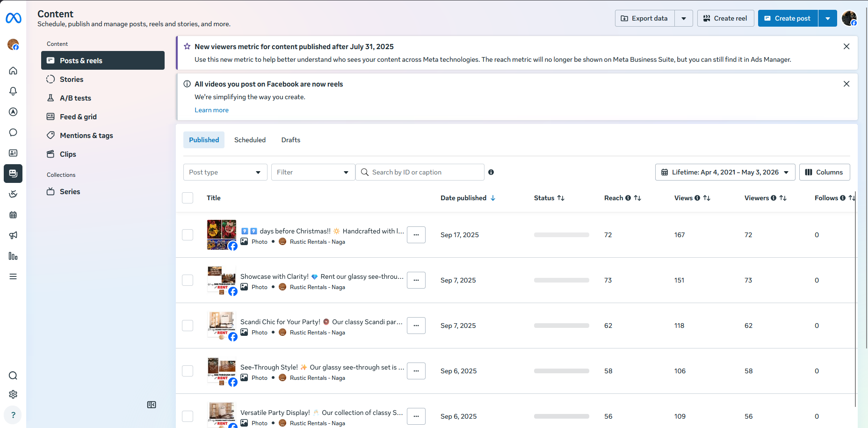Open the Filter dropdown
868x428 pixels.
(x=313, y=172)
